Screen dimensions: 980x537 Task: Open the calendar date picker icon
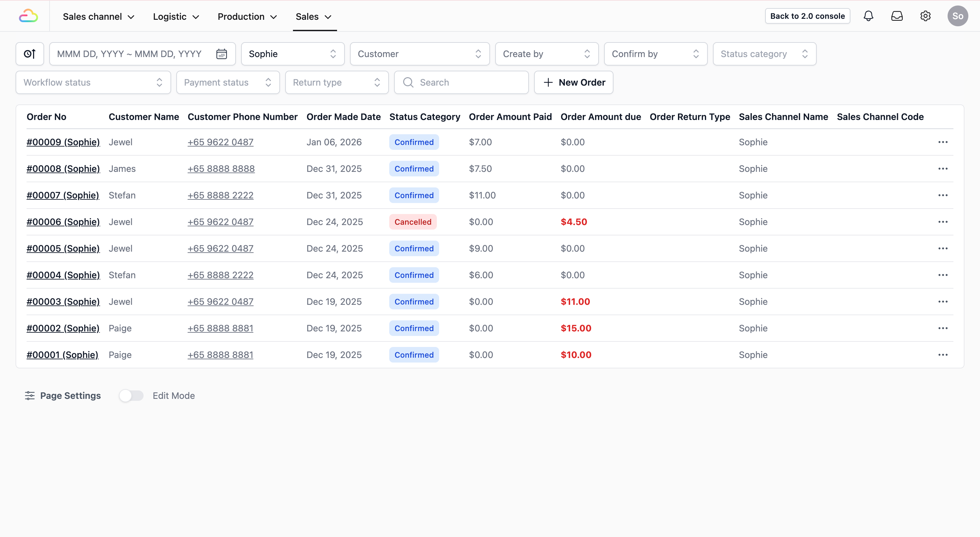coord(221,54)
